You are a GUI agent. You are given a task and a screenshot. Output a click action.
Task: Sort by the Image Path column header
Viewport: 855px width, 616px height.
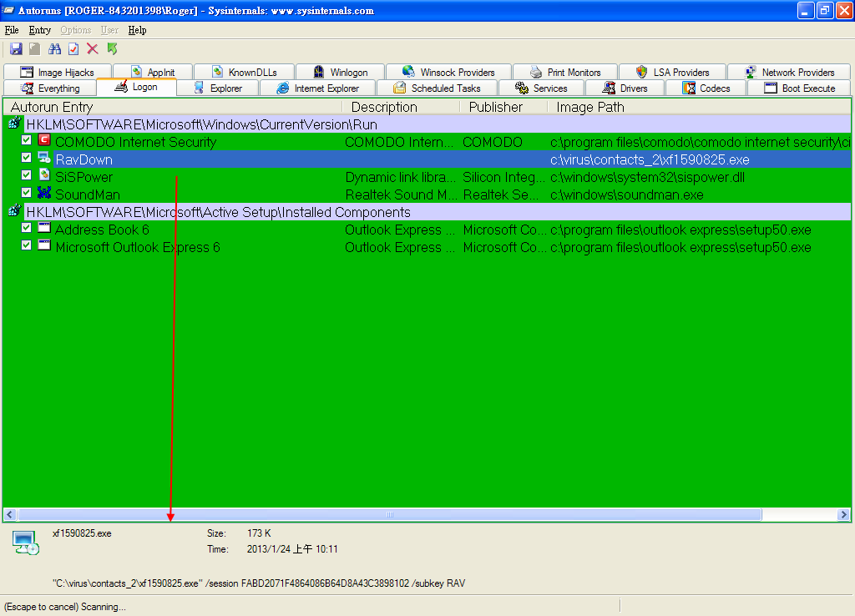[699, 107]
